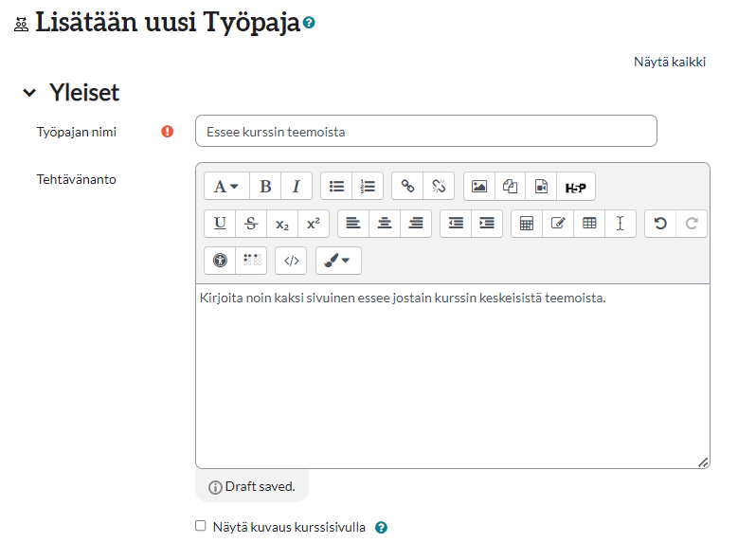Insert a link in the editor
This screenshot has width=756, height=543.
tap(407, 187)
